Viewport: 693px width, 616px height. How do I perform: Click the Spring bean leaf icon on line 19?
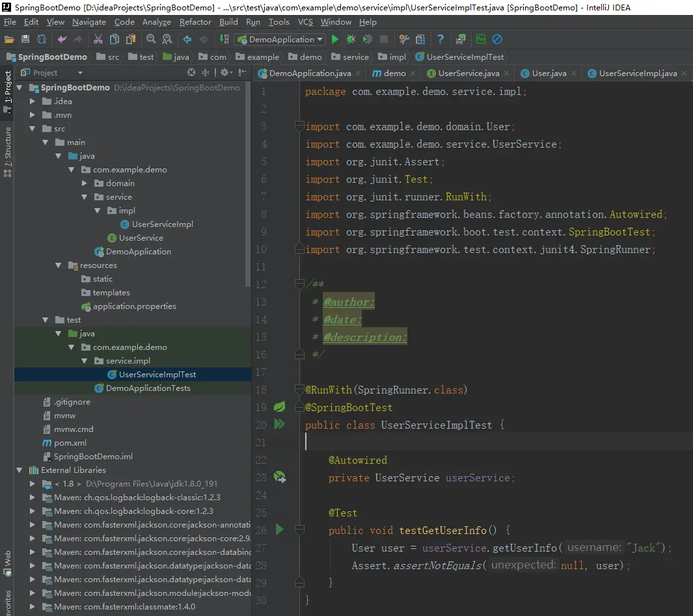pyautogui.click(x=279, y=407)
